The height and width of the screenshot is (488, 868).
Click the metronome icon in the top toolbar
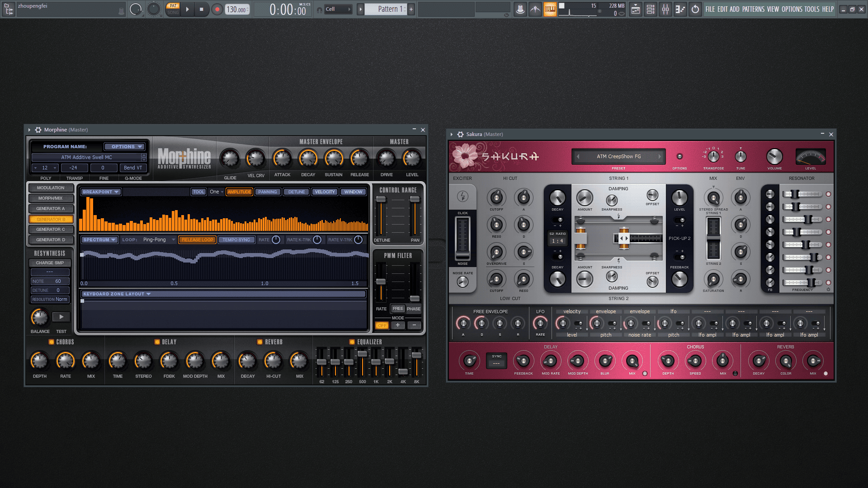pyautogui.click(x=520, y=9)
